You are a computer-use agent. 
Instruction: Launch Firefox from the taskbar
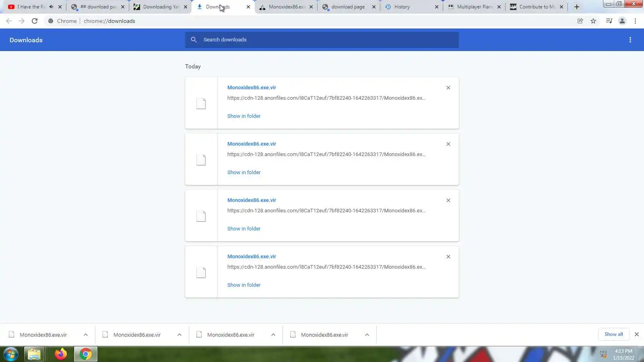point(61,354)
